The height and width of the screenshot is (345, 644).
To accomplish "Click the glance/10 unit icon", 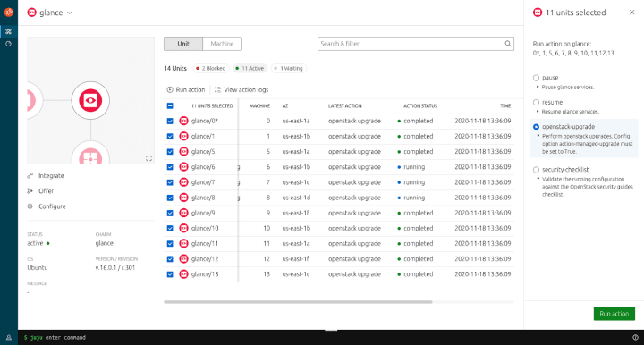I will coord(183,228).
